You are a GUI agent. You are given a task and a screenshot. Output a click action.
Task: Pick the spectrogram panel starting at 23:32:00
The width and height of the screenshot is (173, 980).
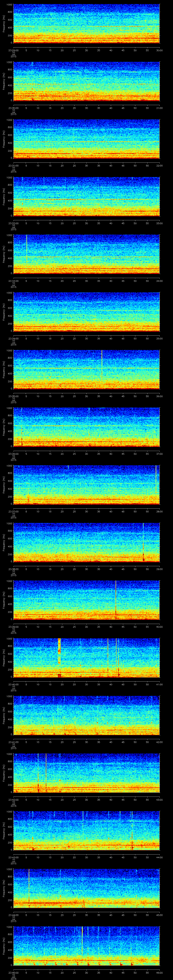point(86,197)
